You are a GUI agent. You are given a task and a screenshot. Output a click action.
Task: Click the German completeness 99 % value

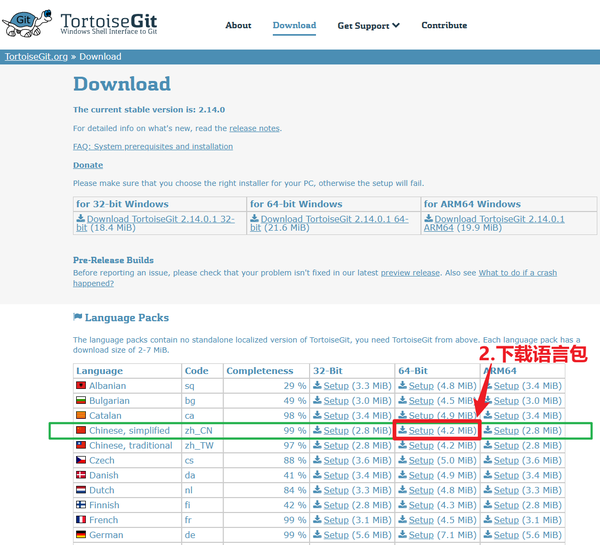click(295, 535)
